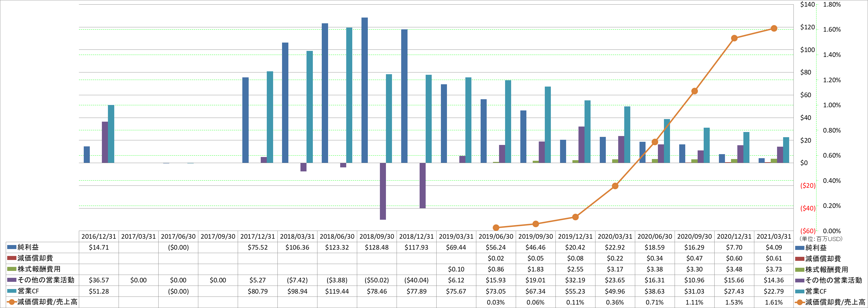Image resolution: width=868 pixels, height=308 pixels.
Task: Click the 営業CF cell showing $51.28
Action: [99, 291]
